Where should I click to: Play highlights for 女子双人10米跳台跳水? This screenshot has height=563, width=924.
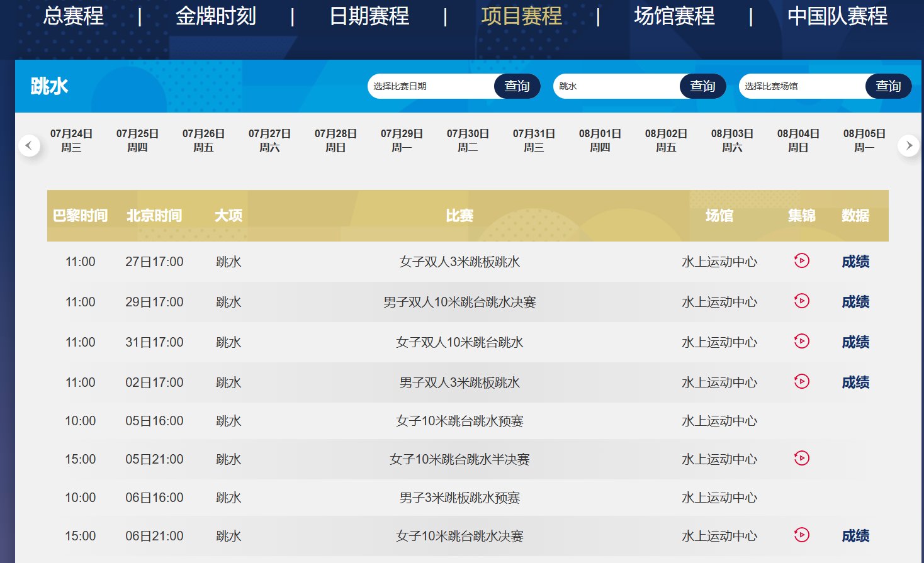(801, 341)
